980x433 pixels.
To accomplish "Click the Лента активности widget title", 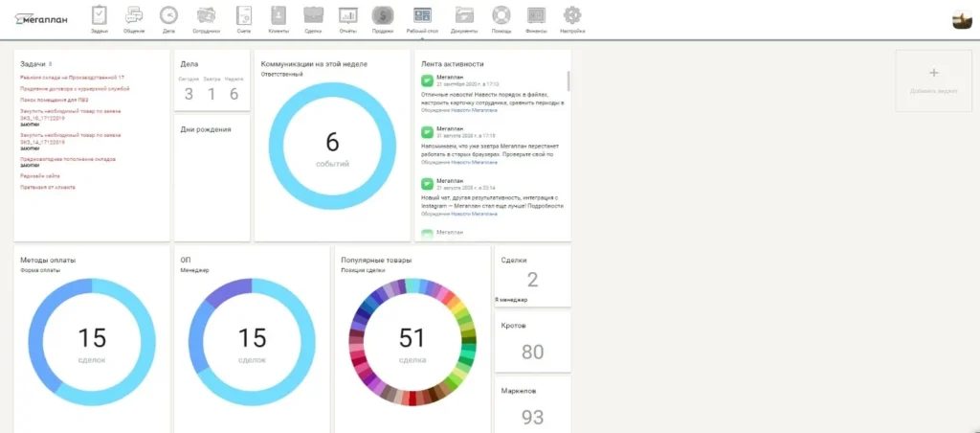I will click(x=453, y=64).
